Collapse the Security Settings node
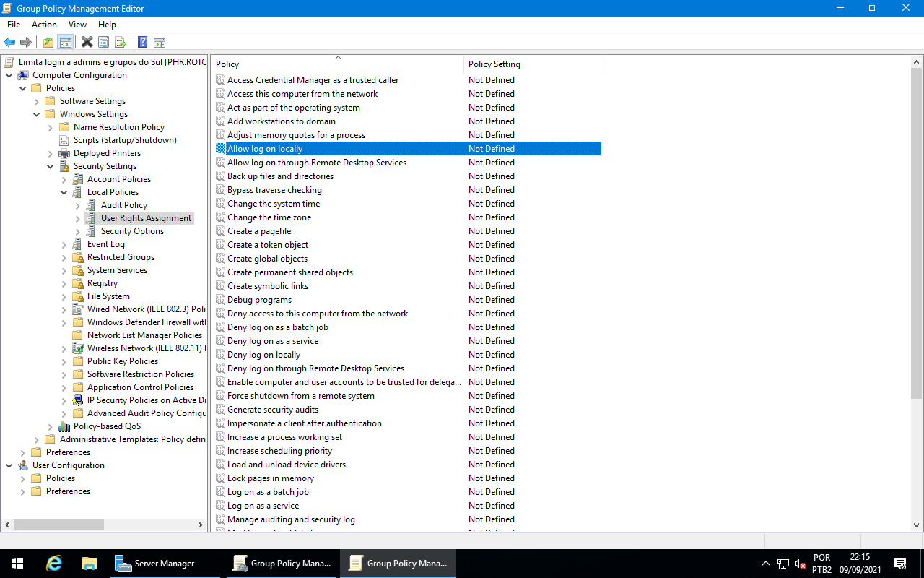 [x=51, y=165]
